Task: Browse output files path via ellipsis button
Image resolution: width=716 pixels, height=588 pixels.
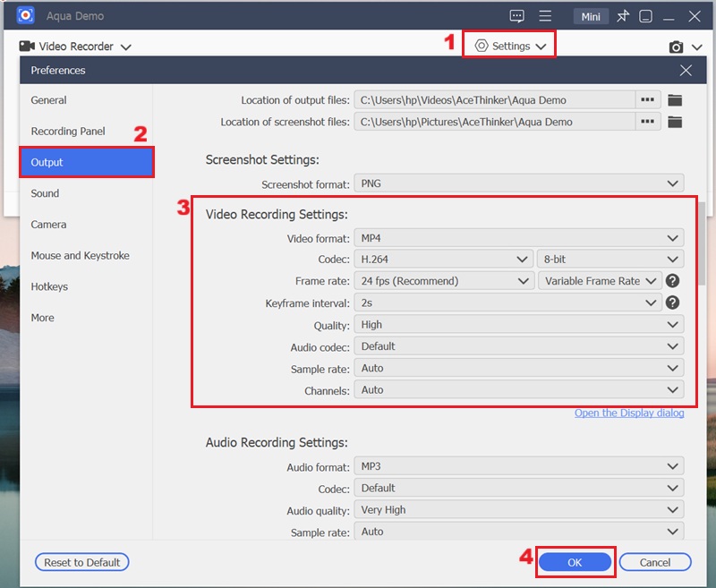Action: click(647, 99)
